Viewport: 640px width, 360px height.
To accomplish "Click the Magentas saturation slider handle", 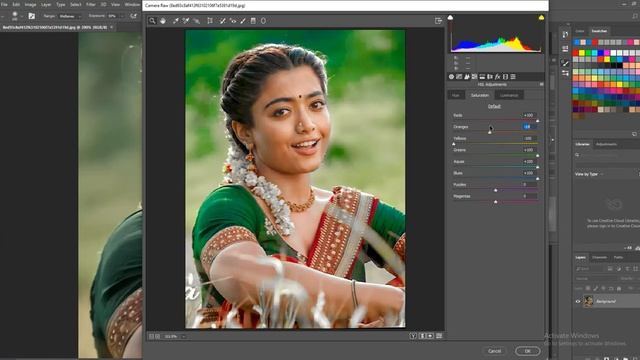I will click(496, 202).
